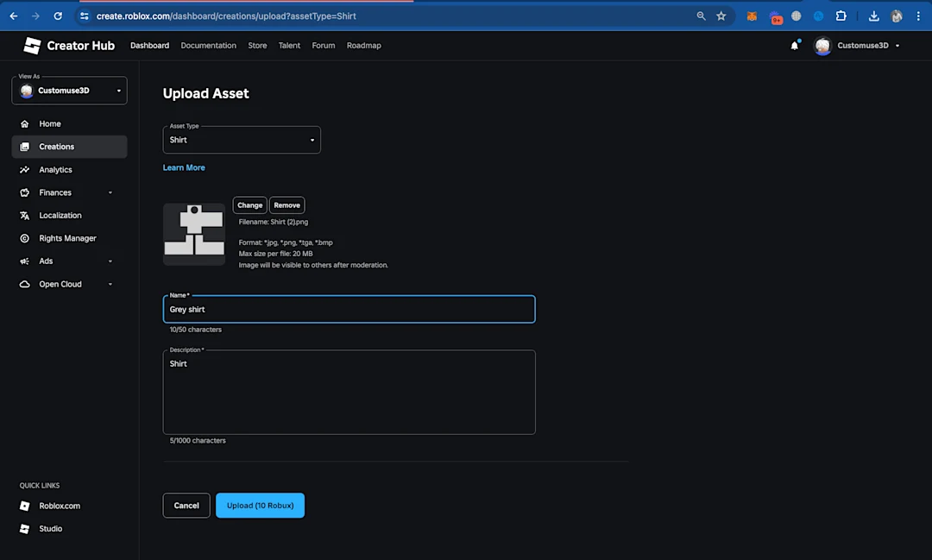Expand the Open Cloud section
The width and height of the screenshot is (932, 560).
(110, 284)
